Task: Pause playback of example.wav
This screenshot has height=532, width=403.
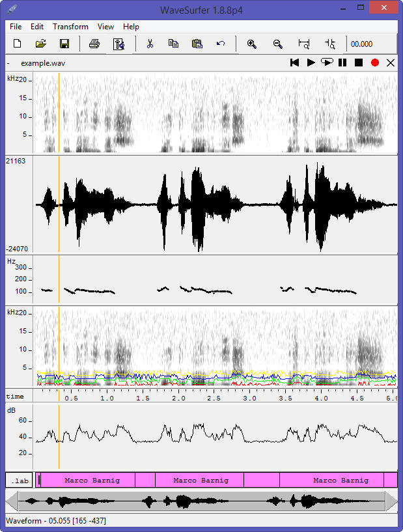Action: [342, 63]
